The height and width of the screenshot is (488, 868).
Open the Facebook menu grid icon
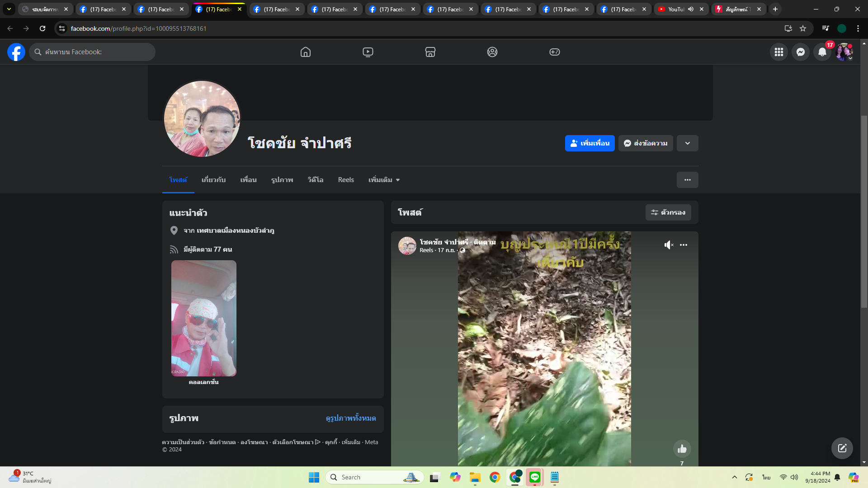(778, 52)
